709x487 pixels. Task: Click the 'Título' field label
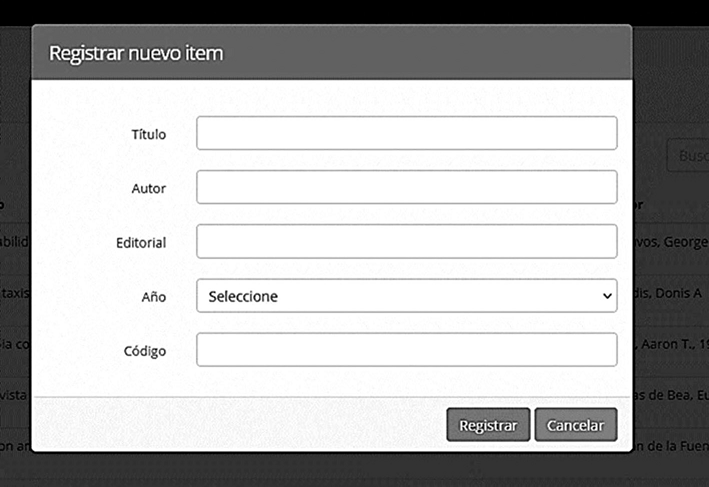click(148, 134)
